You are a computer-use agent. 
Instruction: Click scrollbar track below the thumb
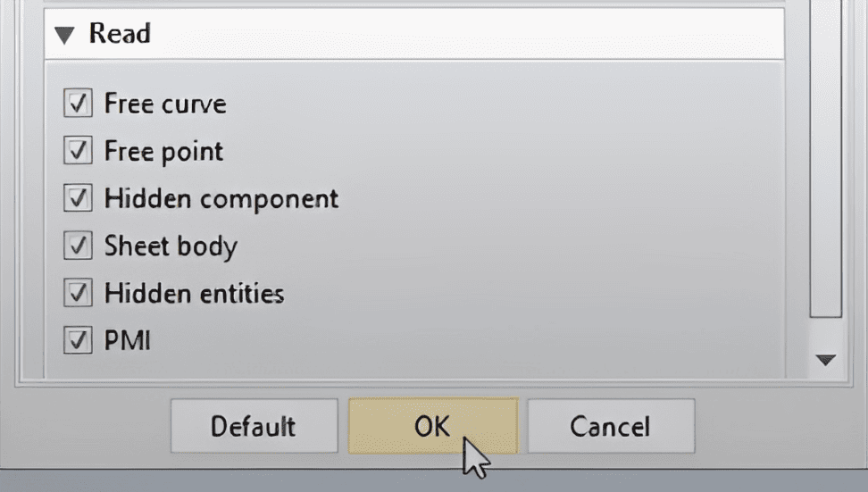click(825, 332)
